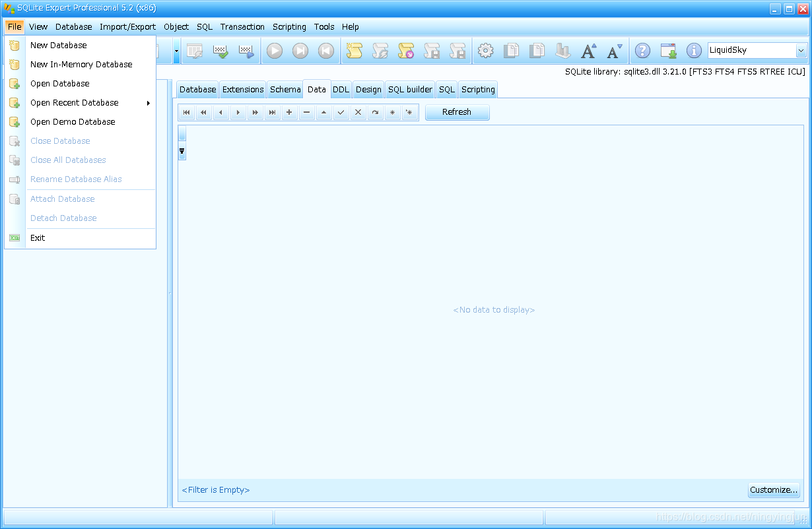Click the check for updates download icon
Viewport: 812px width, 529px height.
click(669, 51)
